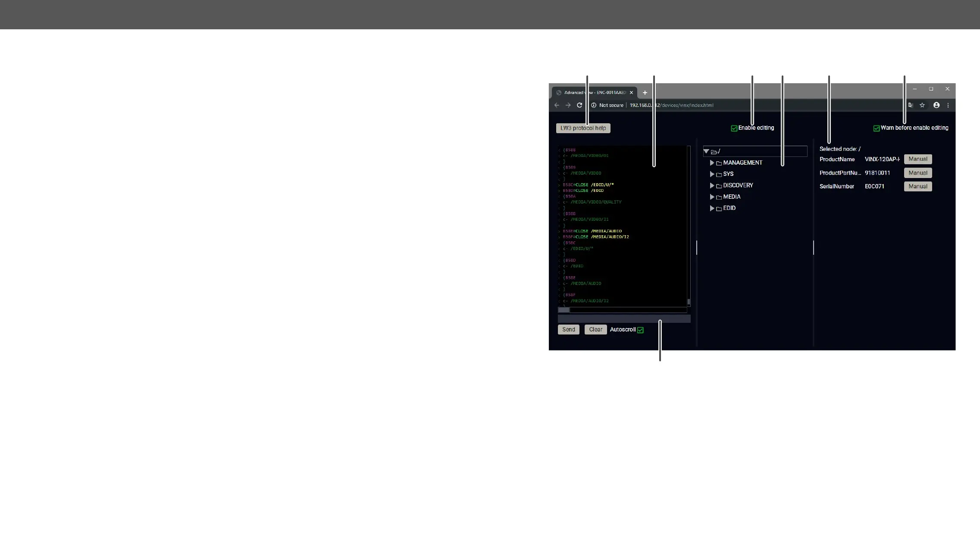Click the Not secure site info icon
Screen dimensions: 980x550
click(x=594, y=105)
